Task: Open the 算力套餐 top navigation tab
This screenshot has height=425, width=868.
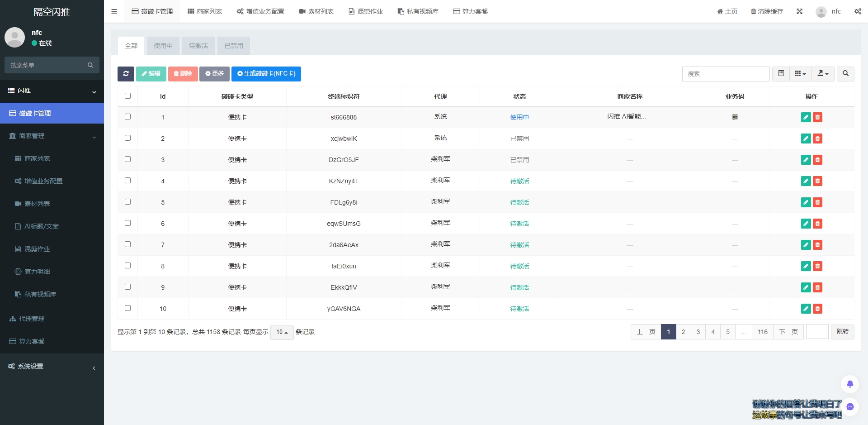Action: pos(470,11)
